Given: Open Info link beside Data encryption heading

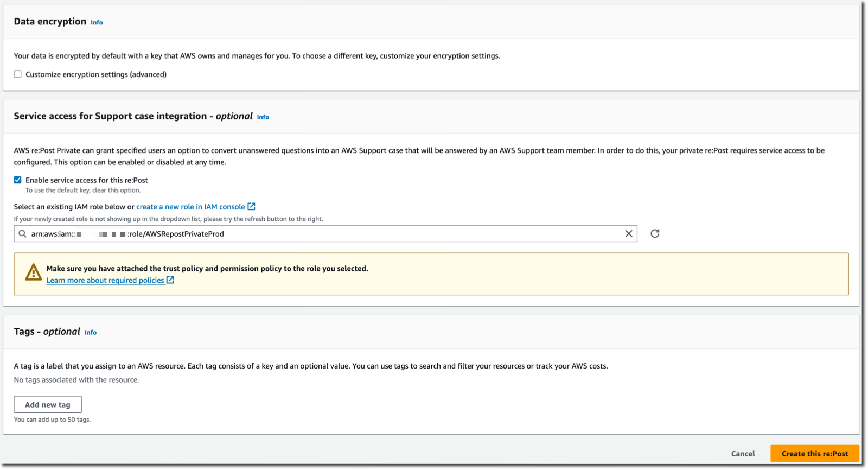Looking at the screenshot, I should (97, 22).
